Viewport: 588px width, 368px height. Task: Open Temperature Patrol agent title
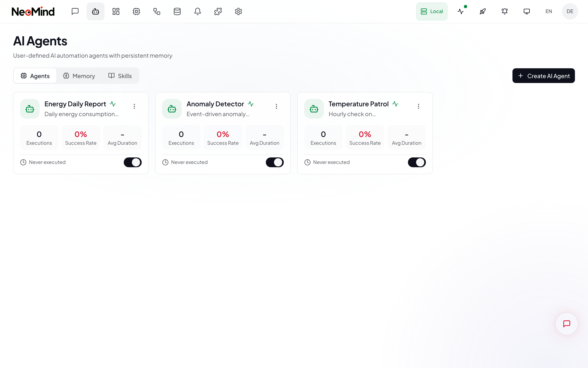click(359, 104)
